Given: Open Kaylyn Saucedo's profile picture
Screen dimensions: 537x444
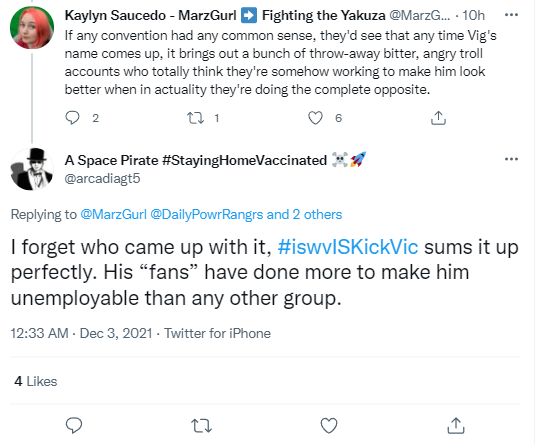Looking at the screenshot, I should [32, 27].
